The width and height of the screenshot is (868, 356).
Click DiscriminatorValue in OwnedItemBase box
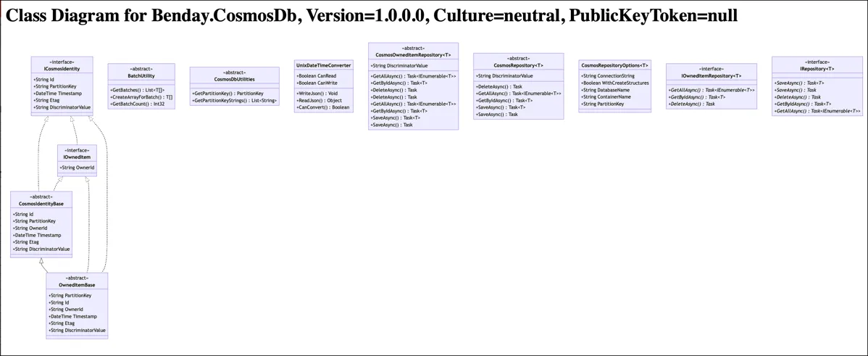pos(77,331)
